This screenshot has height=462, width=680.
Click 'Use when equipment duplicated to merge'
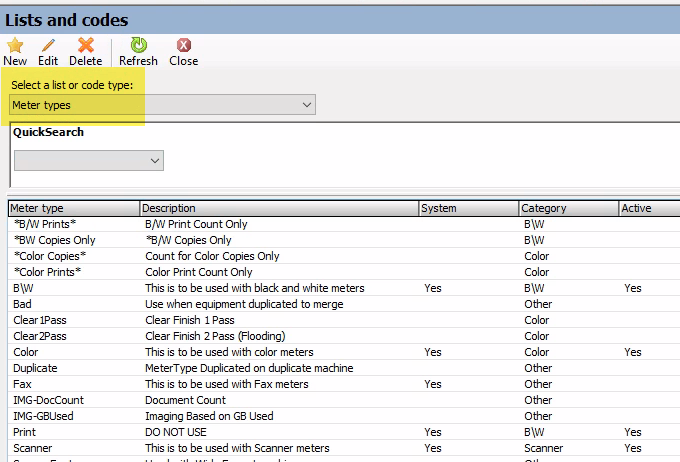[244, 304]
